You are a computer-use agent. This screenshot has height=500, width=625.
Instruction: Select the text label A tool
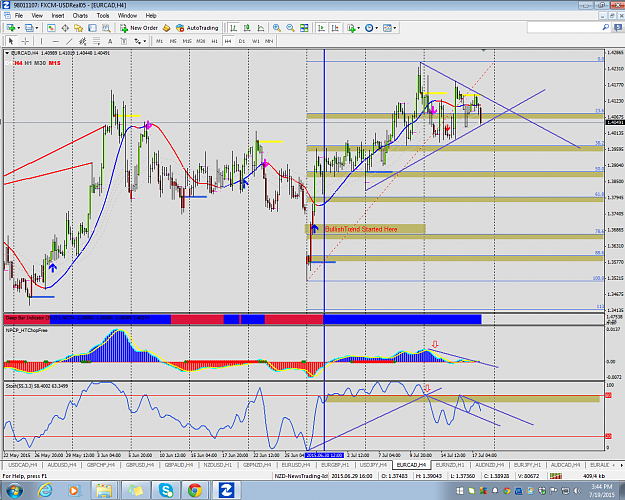pyautogui.click(x=110, y=41)
